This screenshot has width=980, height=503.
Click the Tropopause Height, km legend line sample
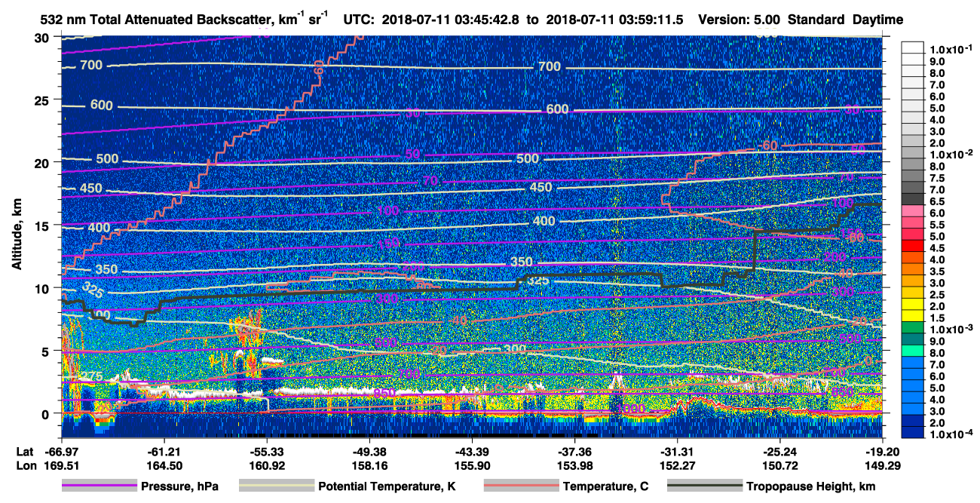[x=705, y=486]
